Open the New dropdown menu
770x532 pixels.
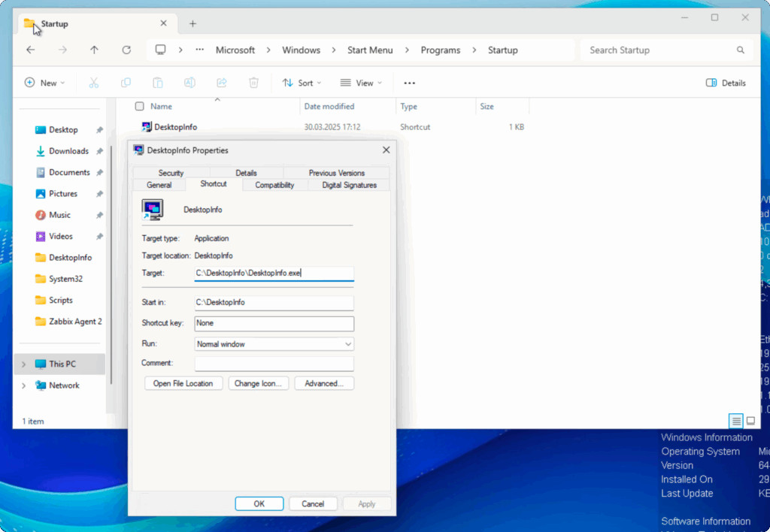coord(44,83)
